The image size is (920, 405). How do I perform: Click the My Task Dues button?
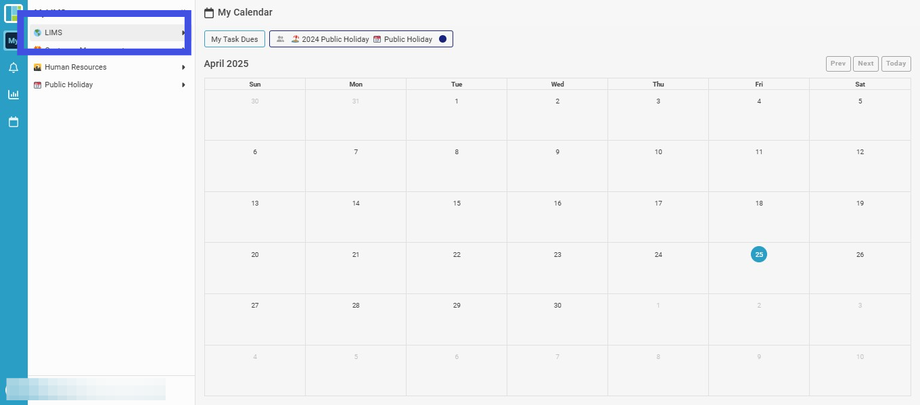235,39
